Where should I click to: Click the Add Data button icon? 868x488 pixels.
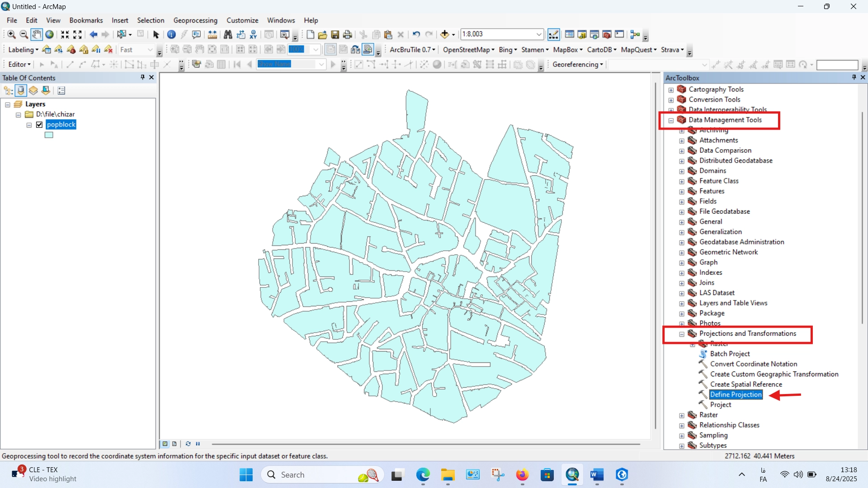[444, 34]
